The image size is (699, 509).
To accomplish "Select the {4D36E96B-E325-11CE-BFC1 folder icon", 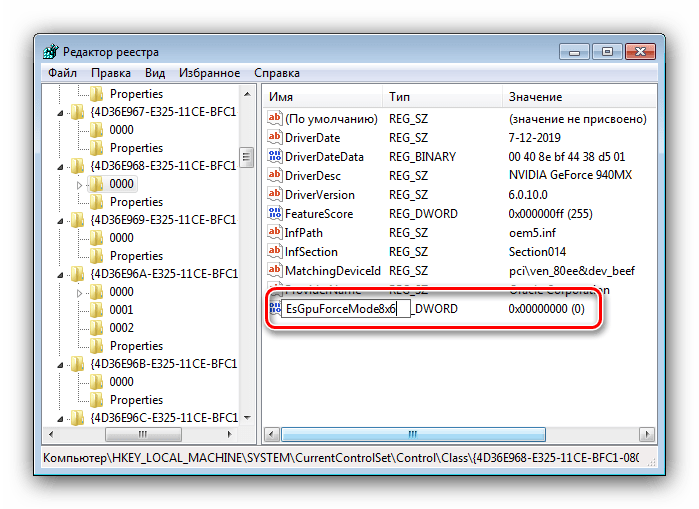I will (x=78, y=364).
